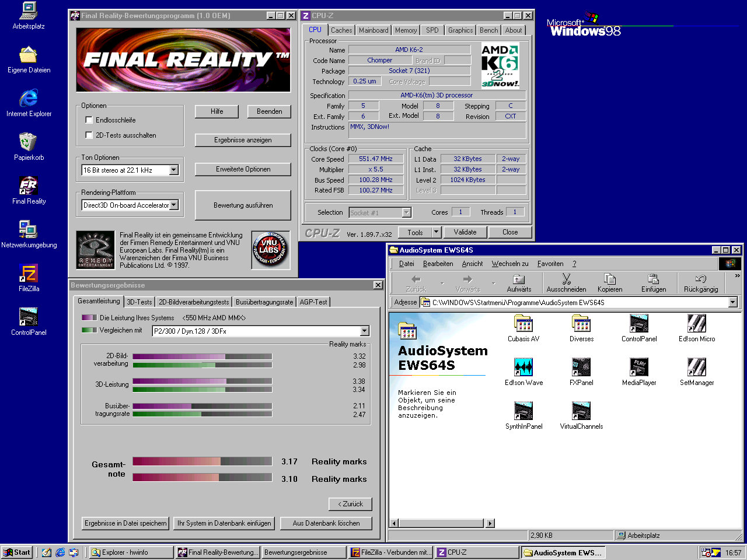
Task: Click the Aufwärts up-folder toolbar icon
Action: [519, 279]
